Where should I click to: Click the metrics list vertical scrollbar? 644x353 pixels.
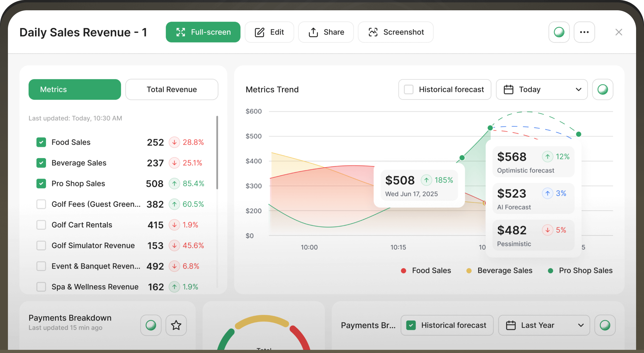(217, 152)
